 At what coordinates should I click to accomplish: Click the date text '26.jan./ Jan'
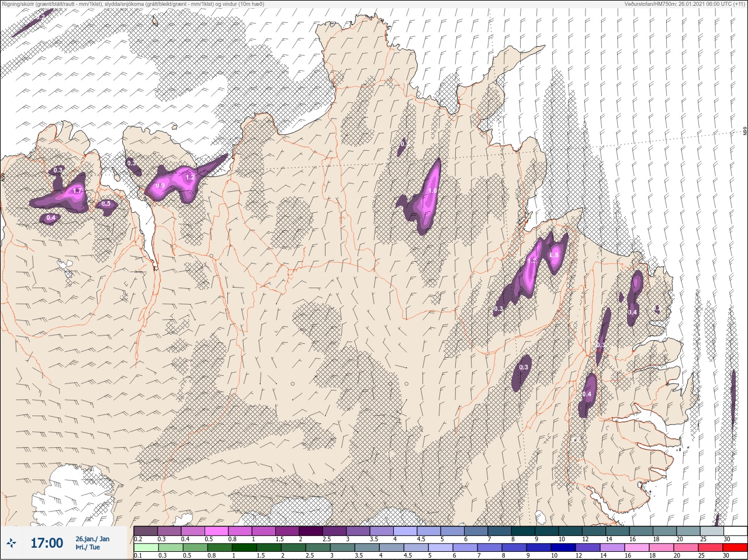(x=92, y=539)
